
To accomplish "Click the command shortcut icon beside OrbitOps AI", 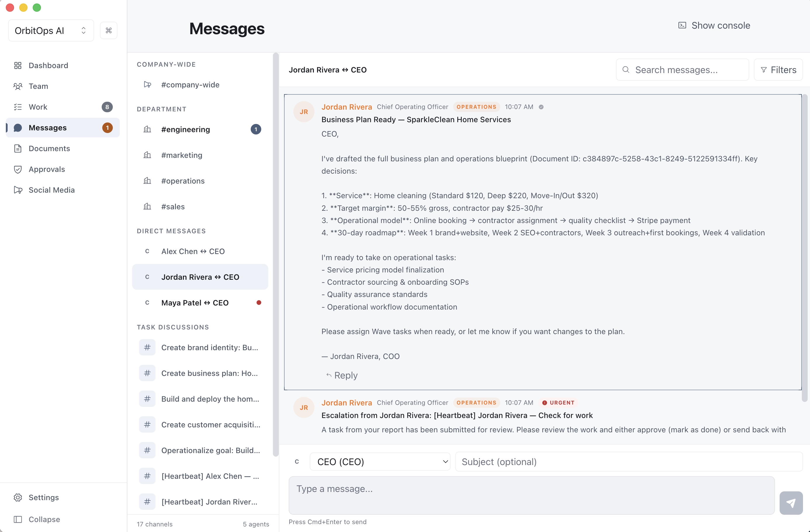I will 109,30.
